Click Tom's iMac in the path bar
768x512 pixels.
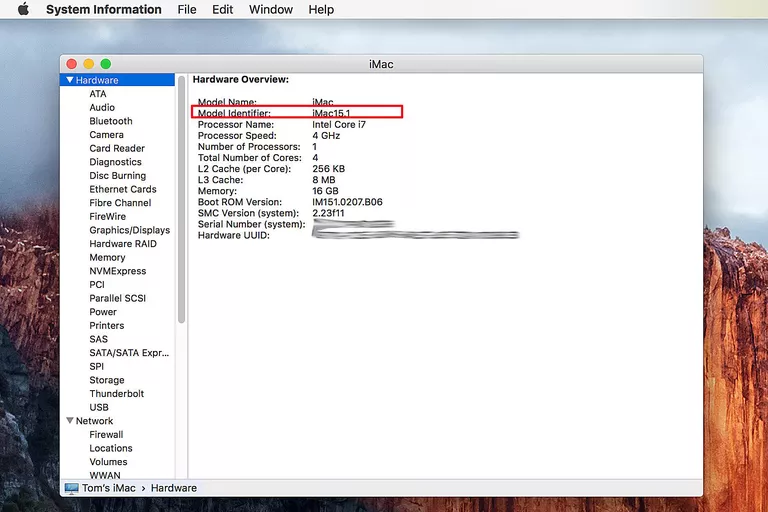point(109,488)
